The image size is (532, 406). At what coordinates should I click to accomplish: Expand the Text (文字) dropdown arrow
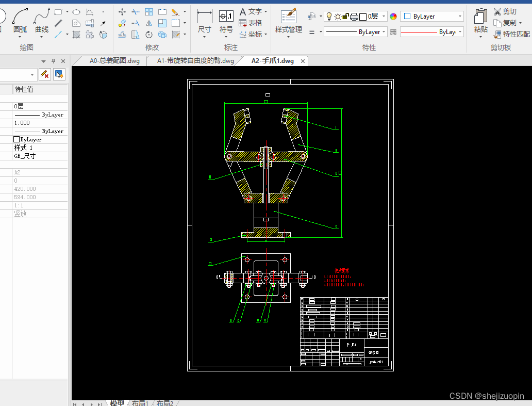(265, 11)
